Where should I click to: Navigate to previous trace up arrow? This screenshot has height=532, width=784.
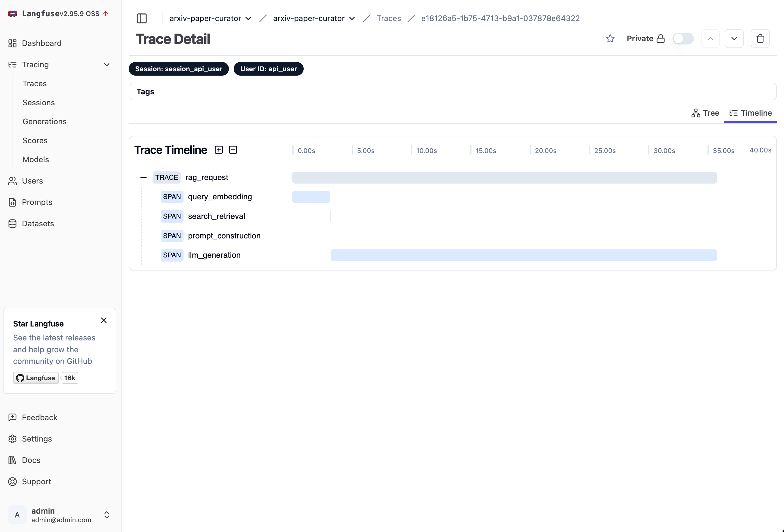[x=710, y=39]
